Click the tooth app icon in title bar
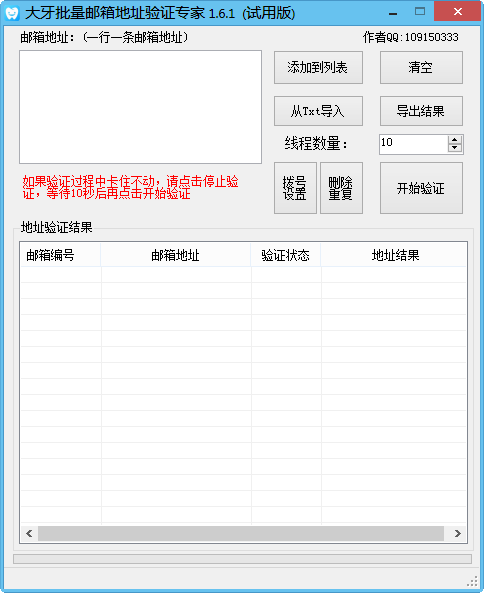The height and width of the screenshot is (593, 484). click(12, 13)
